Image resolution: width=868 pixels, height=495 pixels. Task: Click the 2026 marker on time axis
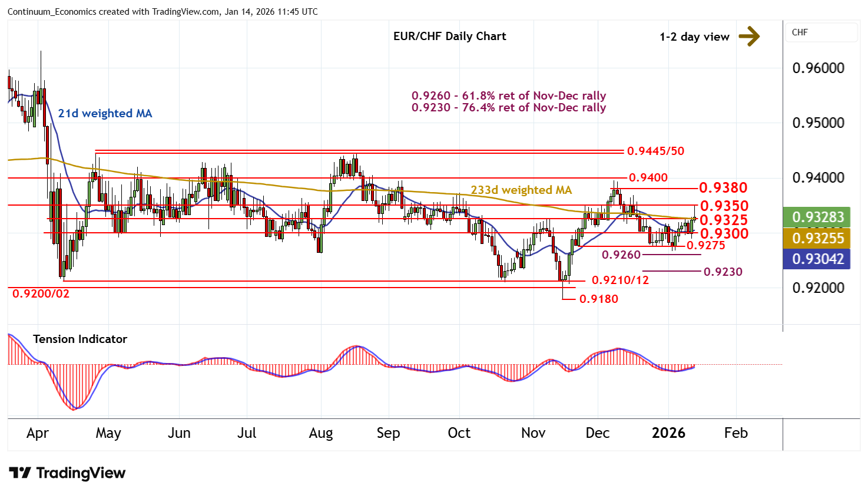click(x=668, y=433)
